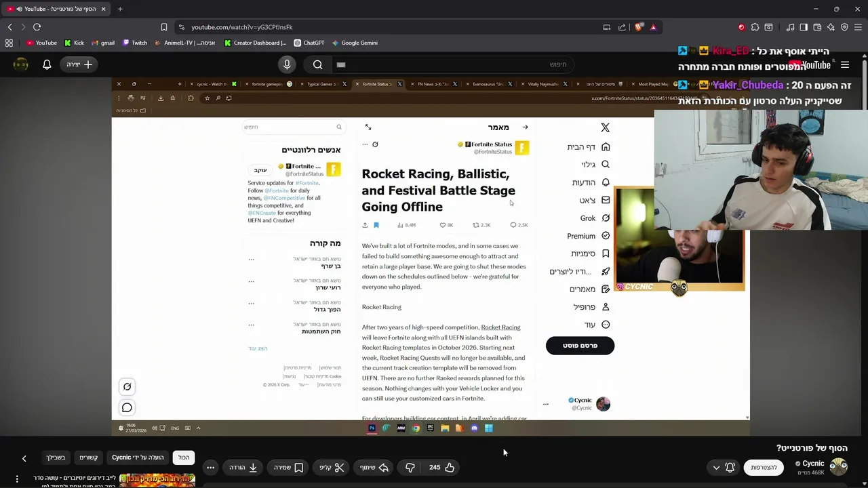
Task: Close the YouTube browser tab
Action: 104,9
